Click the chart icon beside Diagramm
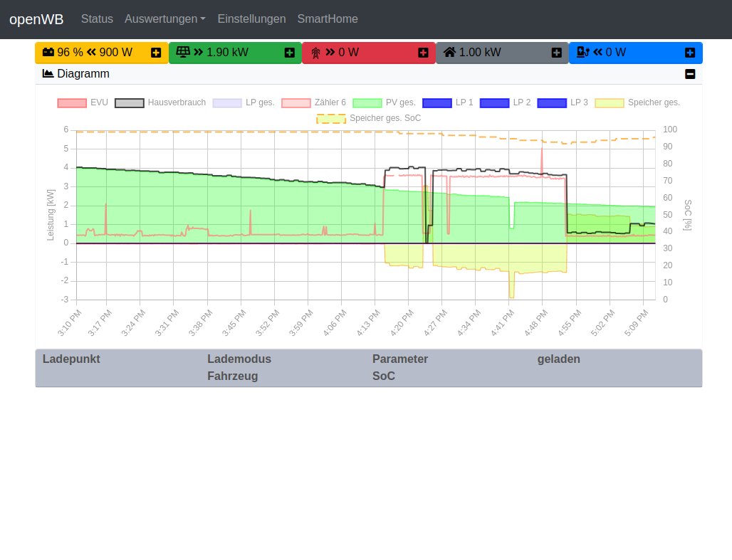Viewport: 732px width, 560px height. [48, 74]
